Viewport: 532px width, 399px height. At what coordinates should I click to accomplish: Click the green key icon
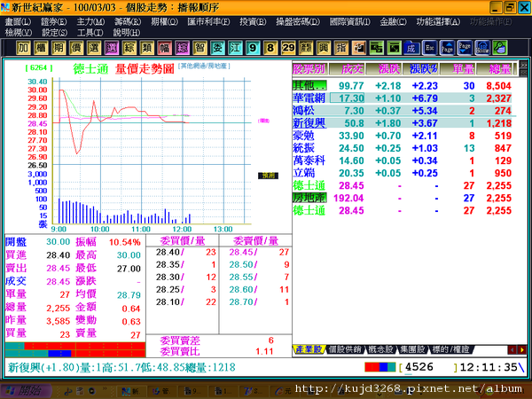(500, 48)
